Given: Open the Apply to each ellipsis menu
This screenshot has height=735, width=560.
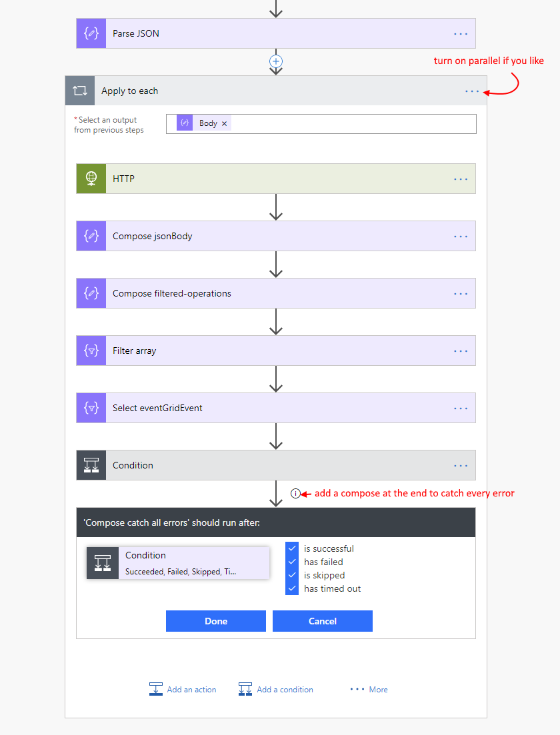Looking at the screenshot, I should click(472, 91).
